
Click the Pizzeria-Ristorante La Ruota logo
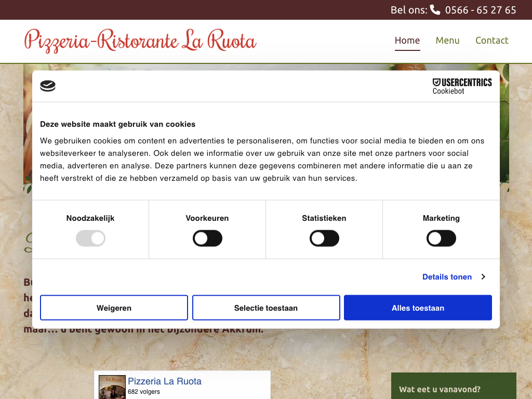click(x=140, y=41)
